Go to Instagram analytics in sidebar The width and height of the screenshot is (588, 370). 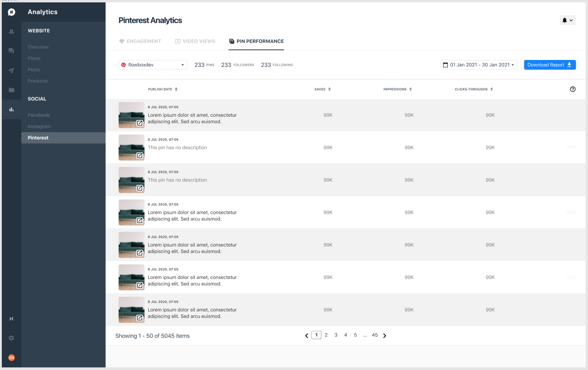(39, 127)
